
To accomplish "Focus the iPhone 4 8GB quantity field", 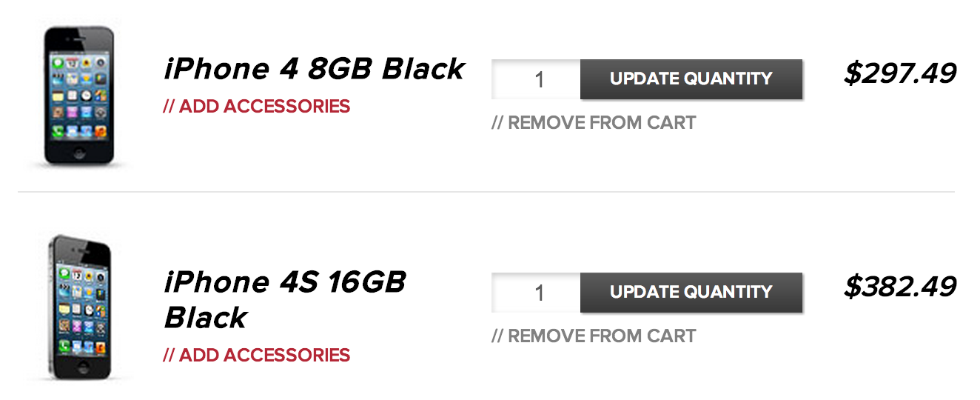I will 537,79.
